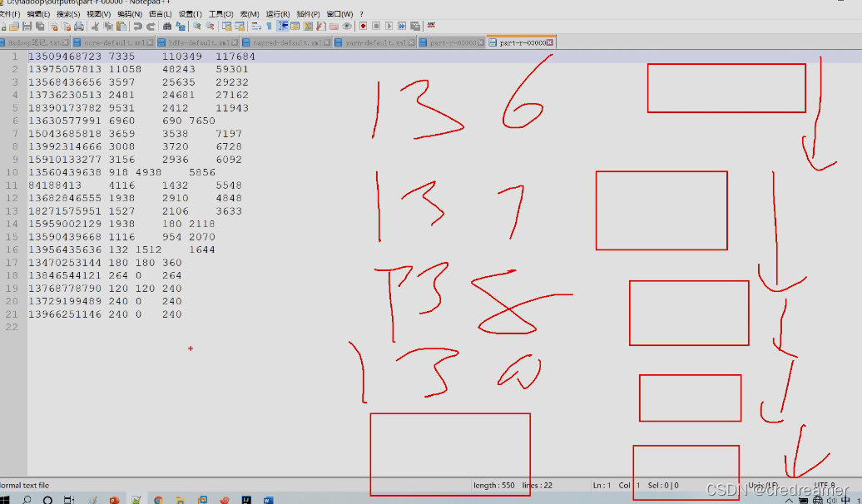Viewport: 862px width, 504px height.
Task: Redo the edit with the toolbar arrow
Action: [x=151, y=26]
